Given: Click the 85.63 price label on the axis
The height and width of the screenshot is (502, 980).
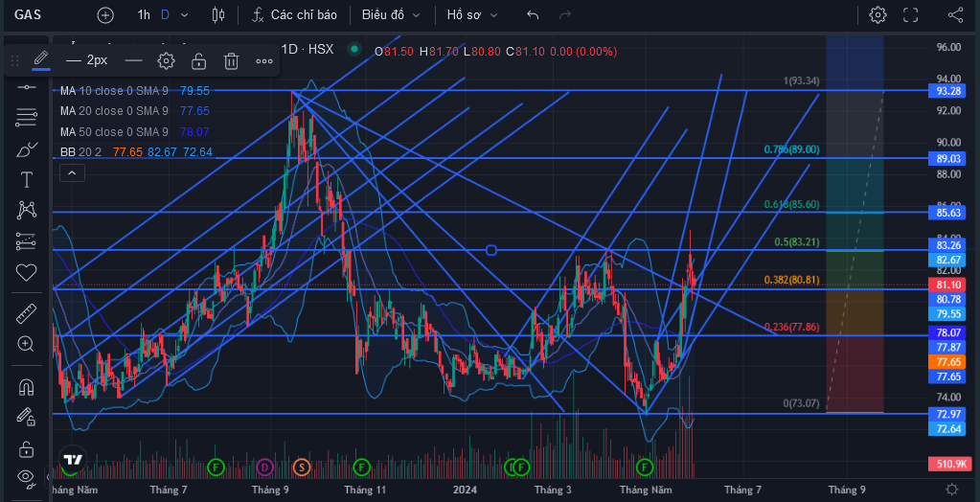Looking at the screenshot, I should point(948,214).
